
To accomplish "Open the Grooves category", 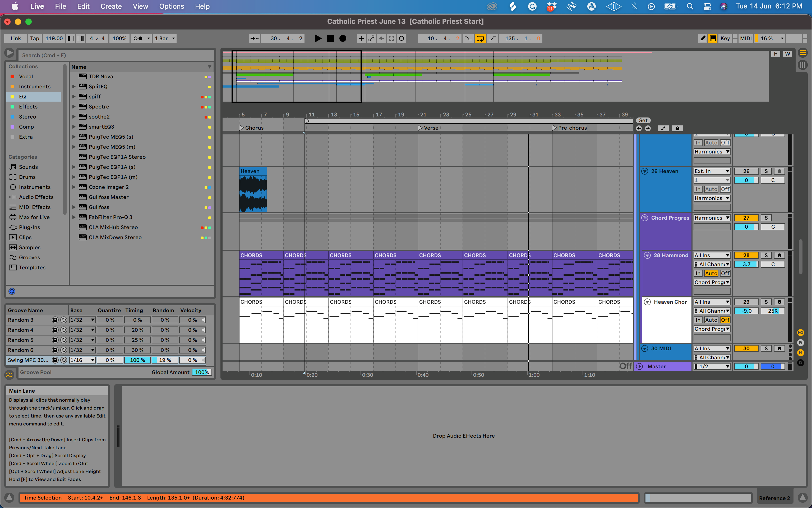I will 29,258.
